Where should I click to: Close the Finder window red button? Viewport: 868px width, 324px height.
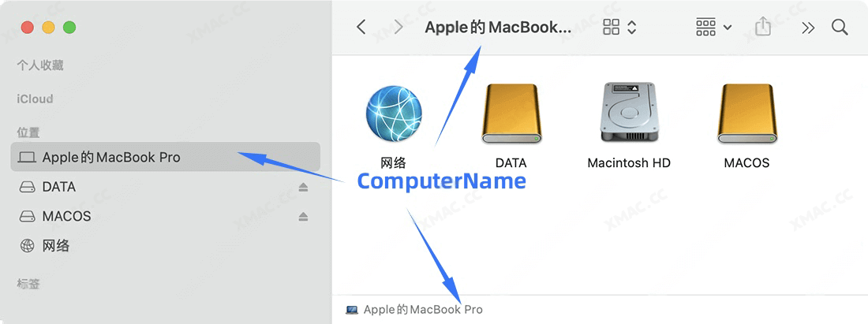(x=27, y=27)
